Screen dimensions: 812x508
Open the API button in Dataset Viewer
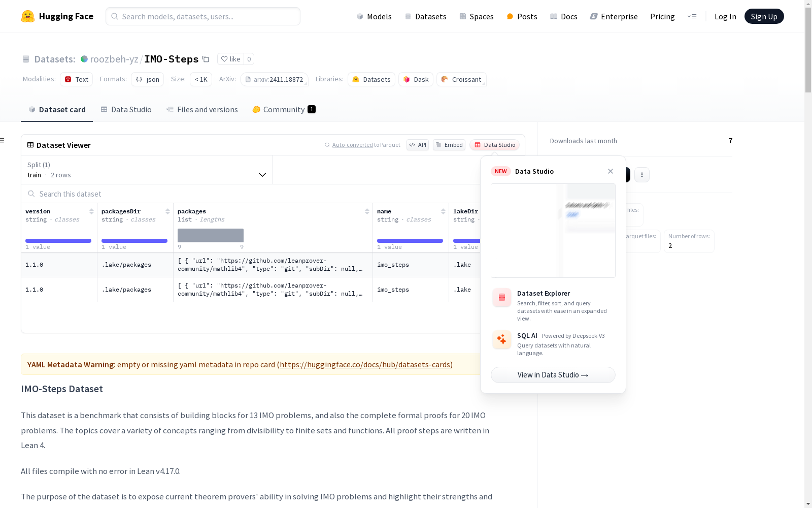(418, 145)
